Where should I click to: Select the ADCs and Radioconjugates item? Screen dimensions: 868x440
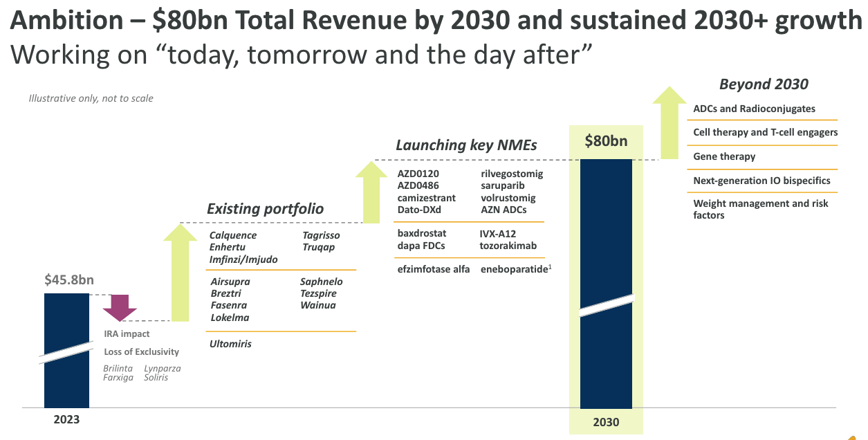point(755,109)
